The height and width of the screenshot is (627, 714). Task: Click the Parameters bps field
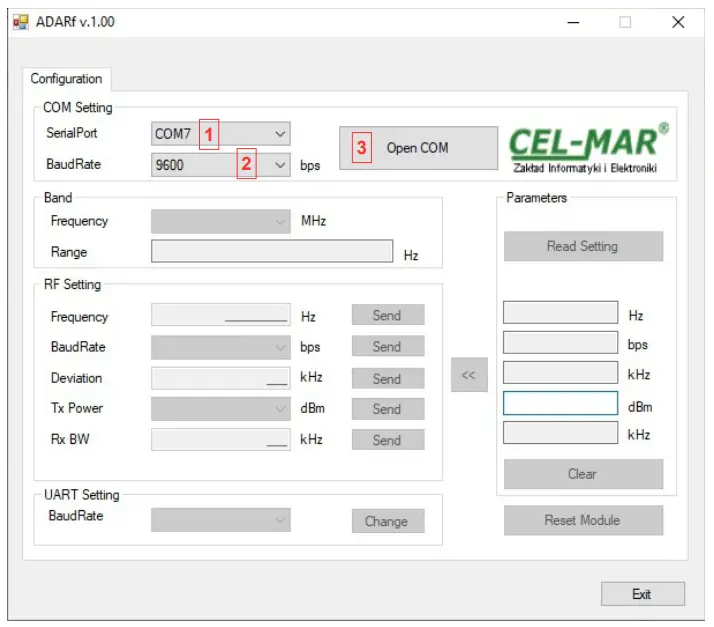pyautogui.click(x=560, y=342)
